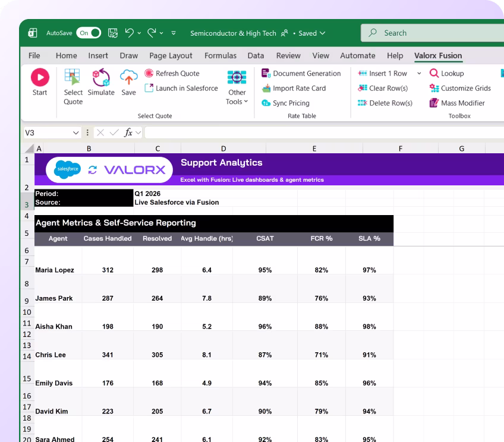Expand the fx function dropdown chevron
Viewport: 504px width, 442px height.
tap(138, 132)
